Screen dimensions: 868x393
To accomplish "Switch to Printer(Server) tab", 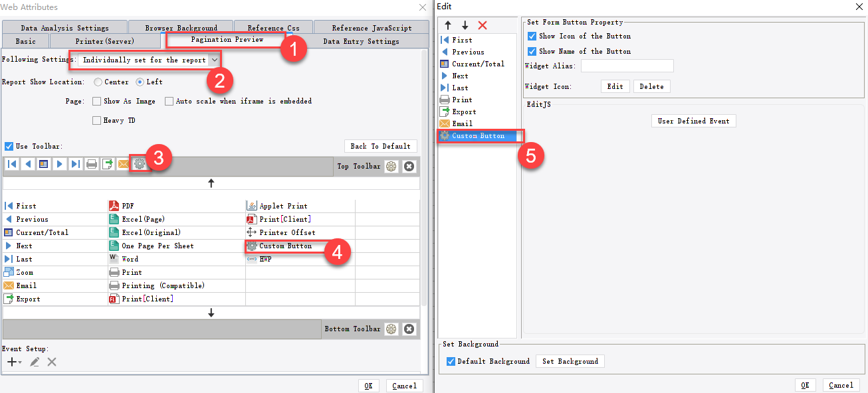I will coord(105,41).
